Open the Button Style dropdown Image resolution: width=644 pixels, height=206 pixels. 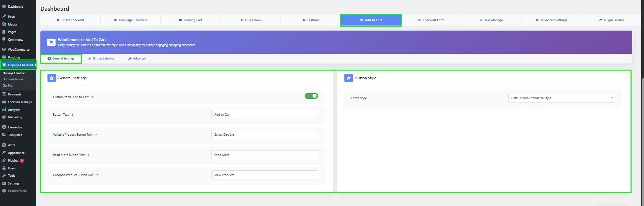[561, 98]
